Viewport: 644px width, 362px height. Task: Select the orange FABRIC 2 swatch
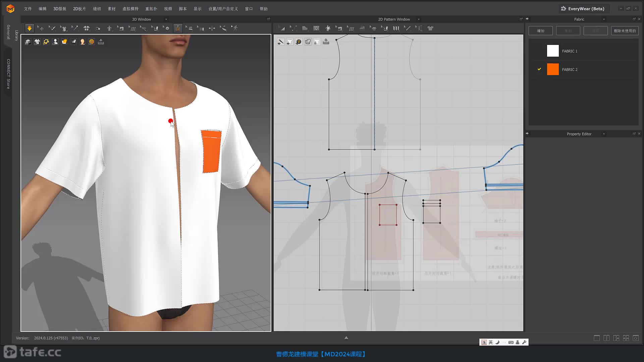553,69
